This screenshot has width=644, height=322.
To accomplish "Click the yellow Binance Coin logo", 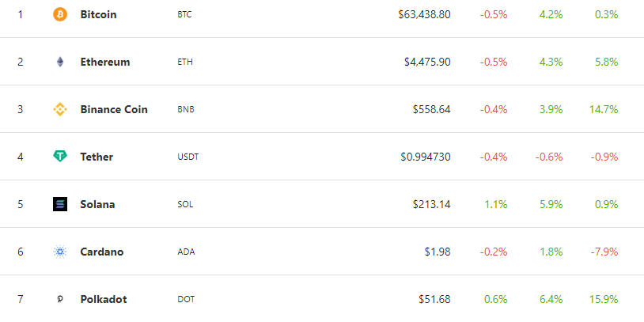I will coord(60,109).
